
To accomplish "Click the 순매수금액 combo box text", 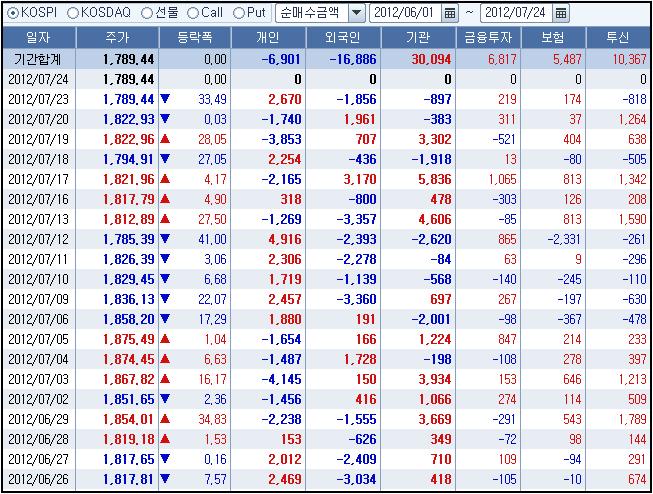I will (311, 13).
